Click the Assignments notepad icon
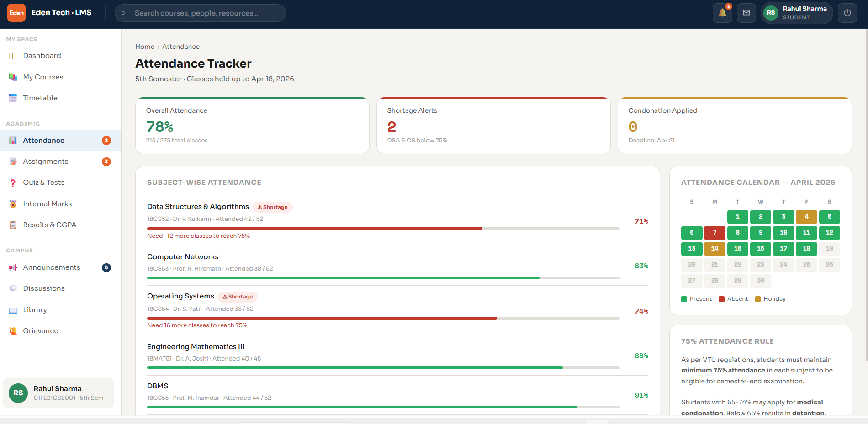Image resolution: width=868 pixels, height=424 pixels. 13,162
